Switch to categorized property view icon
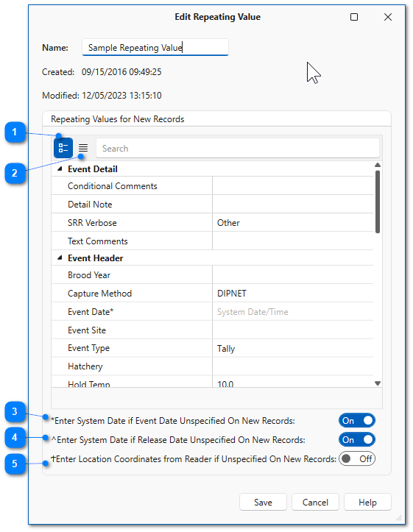The image size is (413, 532). [63, 148]
